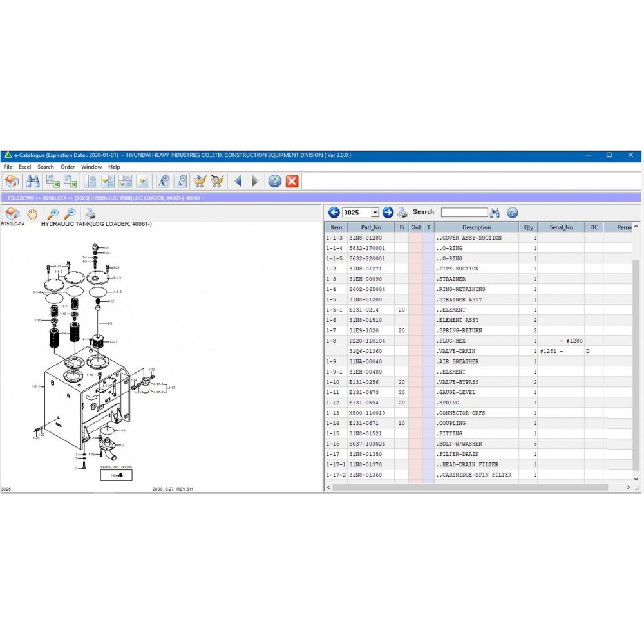Navigate forward using the blue right arrow
Viewport: 644px width, 644px height.
coord(254,181)
